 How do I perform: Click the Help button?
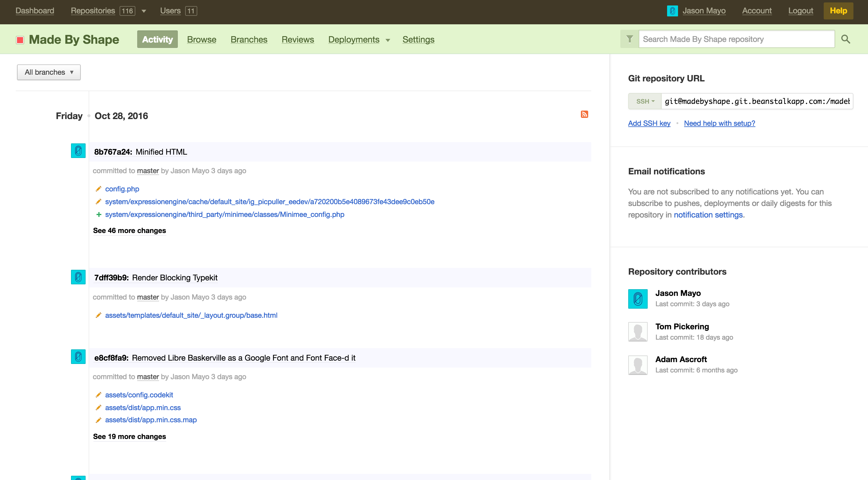pos(838,11)
